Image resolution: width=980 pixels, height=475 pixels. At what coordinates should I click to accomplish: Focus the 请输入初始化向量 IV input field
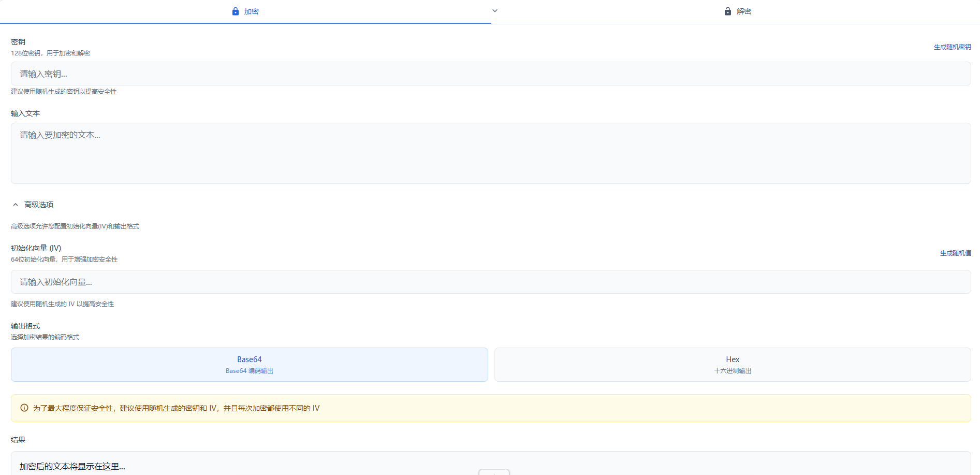click(490, 282)
